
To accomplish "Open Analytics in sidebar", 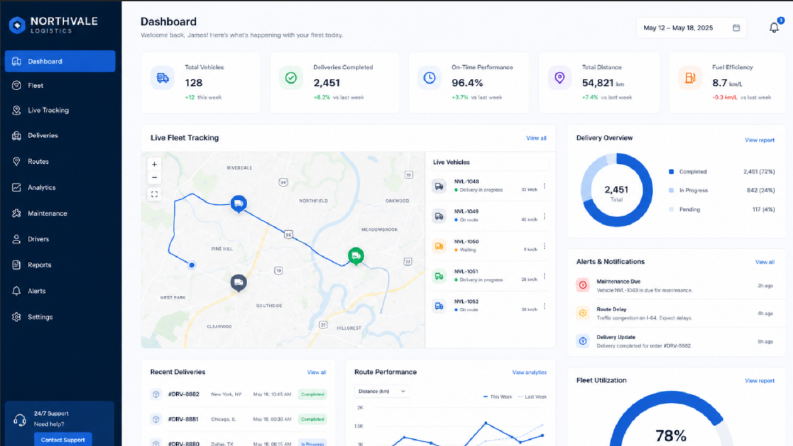I will [x=60, y=188].
